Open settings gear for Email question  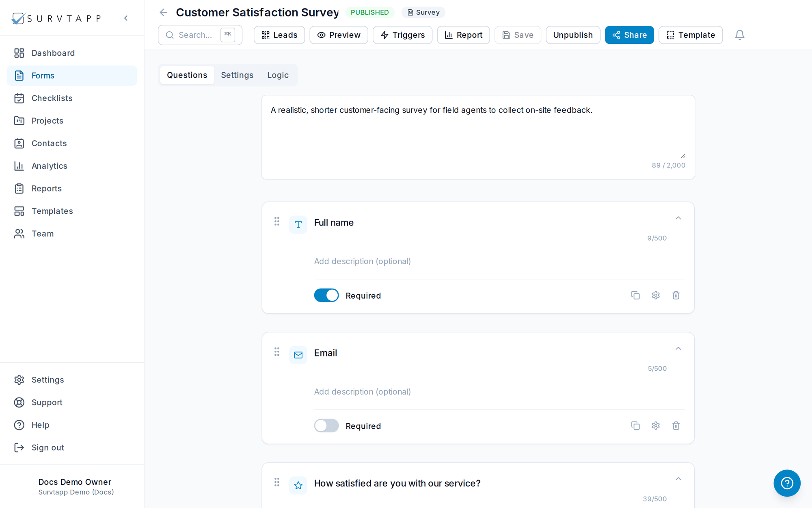tap(656, 426)
